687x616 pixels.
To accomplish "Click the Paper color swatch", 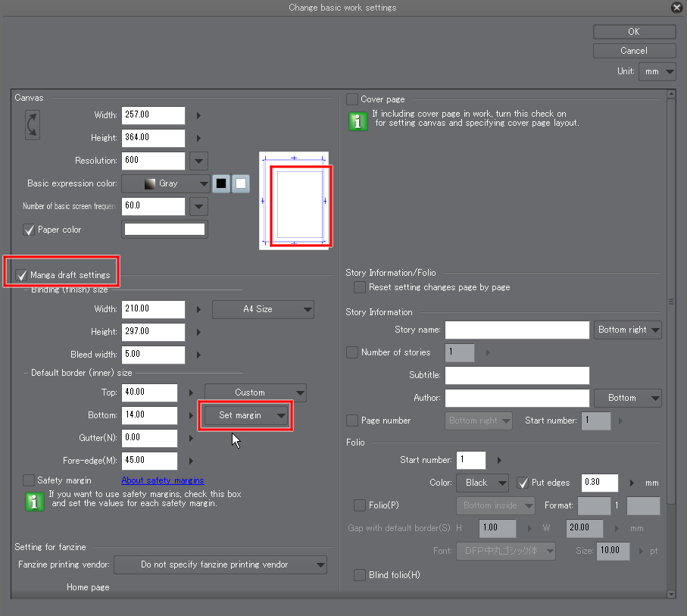I will [164, 229].
